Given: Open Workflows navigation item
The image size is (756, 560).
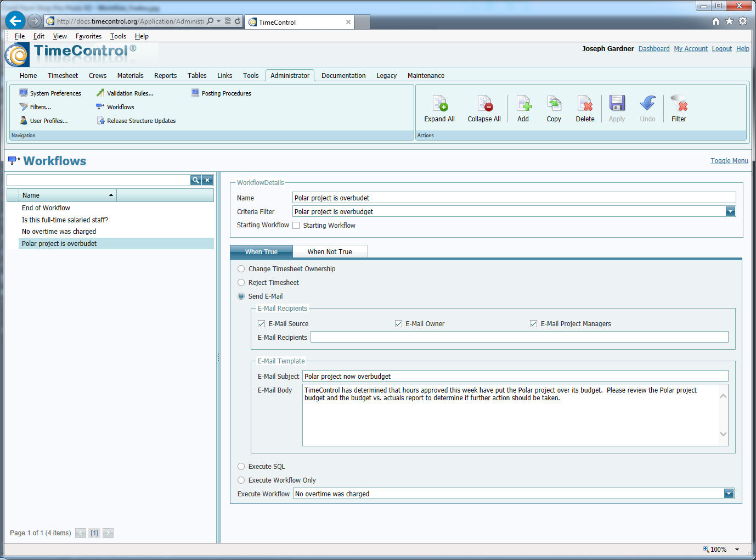Looking at the screenshot, I should click(115, 107).
